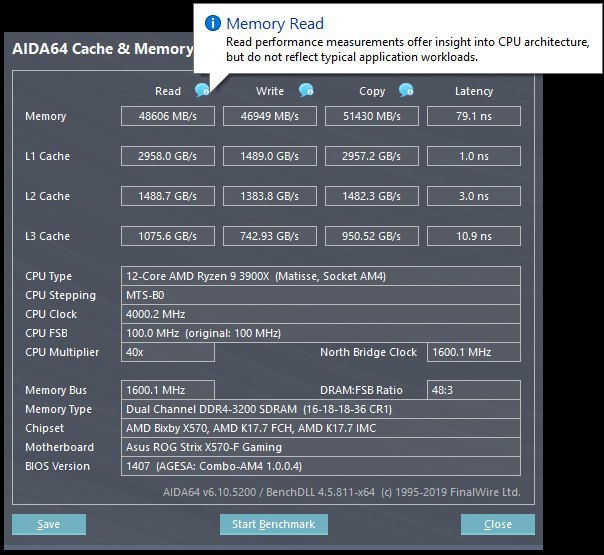The width and height of the screenshot is (604, 555).
Task: Select L1 Cache latency 1.0 ns
Action: (474, 156)
